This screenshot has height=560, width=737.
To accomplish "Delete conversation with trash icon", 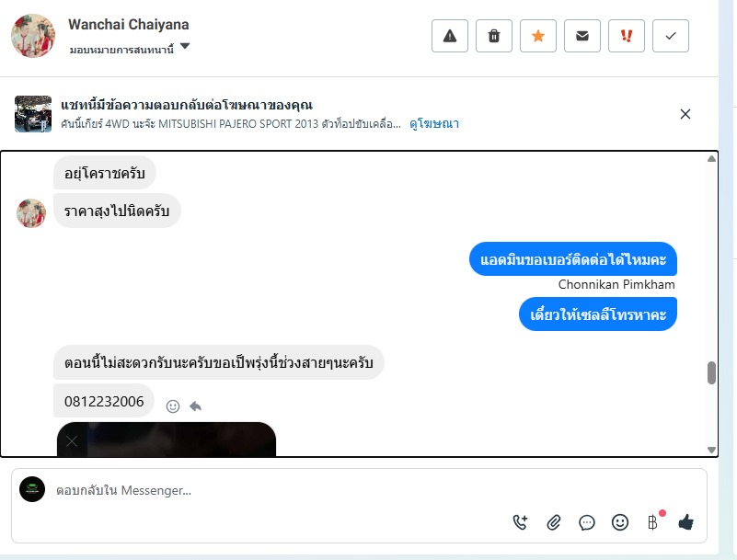I will pos(494,36).
